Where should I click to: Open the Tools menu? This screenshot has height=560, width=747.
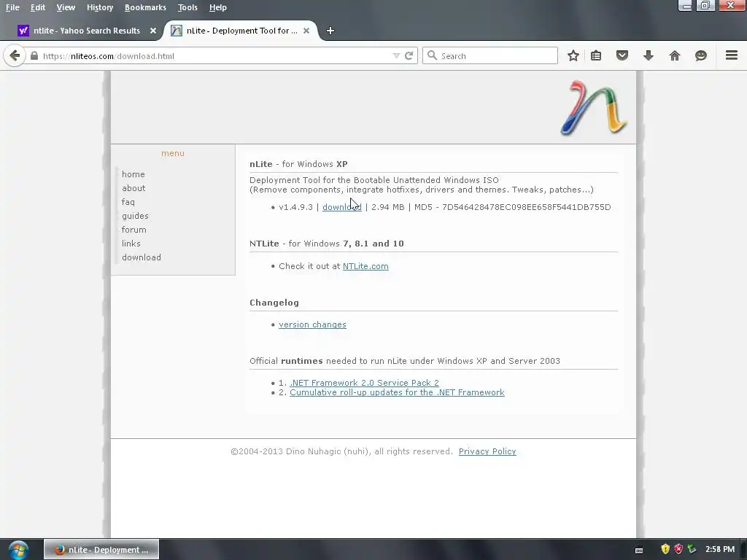coord(187,7)
